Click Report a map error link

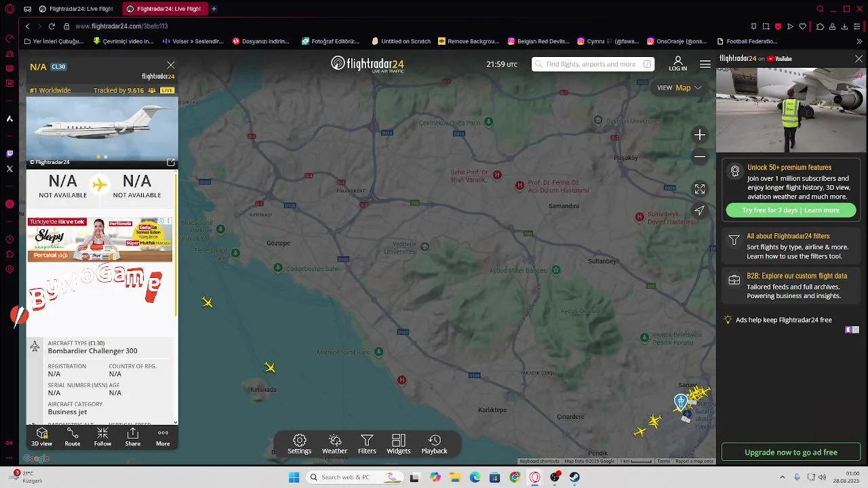pyautogui.click(x=694, y=462)
